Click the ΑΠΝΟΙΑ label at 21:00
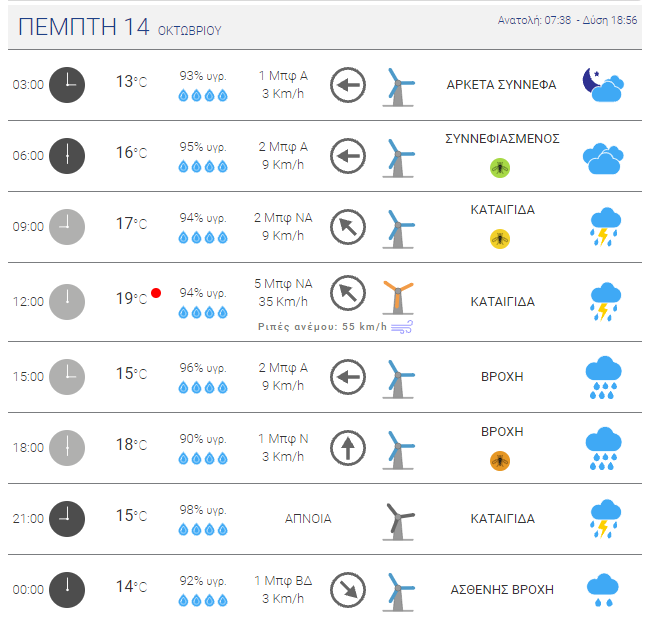The height and width of the screenshot is (619, 663). [x=308, y=519]
